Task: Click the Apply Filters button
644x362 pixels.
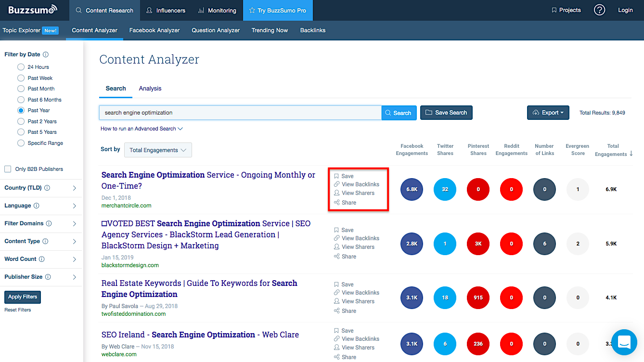Action: (x=22, y=297)
